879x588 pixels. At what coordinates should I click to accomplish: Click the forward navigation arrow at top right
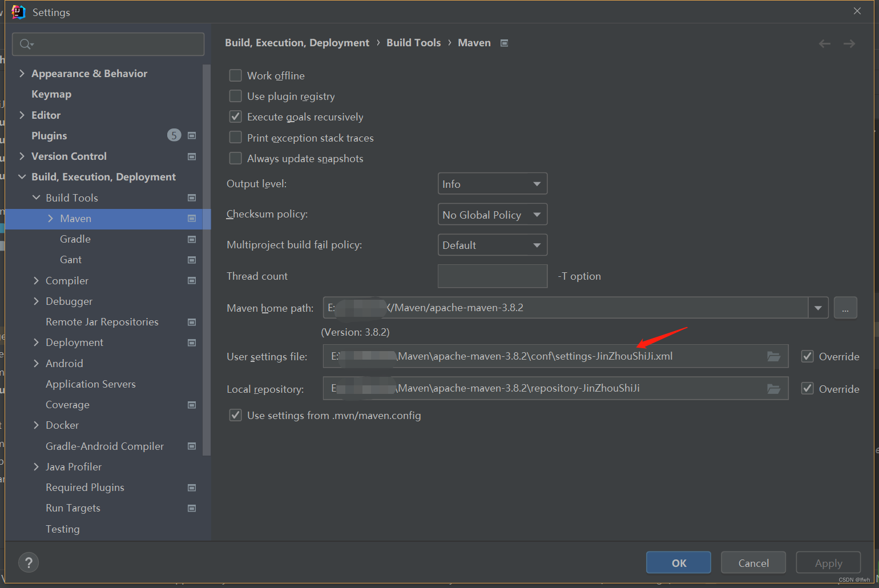(849, 43)
